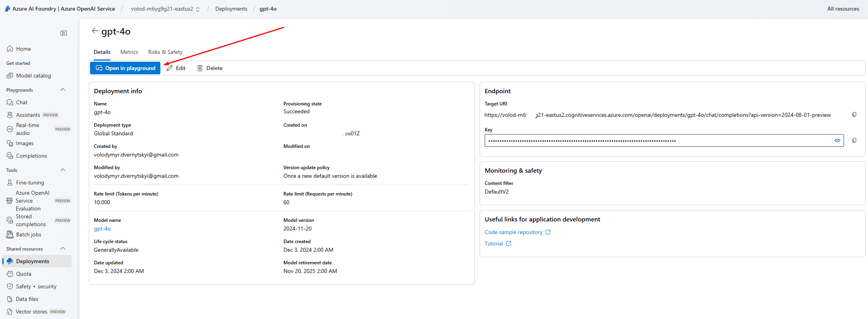The height and width of the screenshot is (319, 868).
Task: Open the gpt-4o Model name link
Action: [x=102, y=229]
